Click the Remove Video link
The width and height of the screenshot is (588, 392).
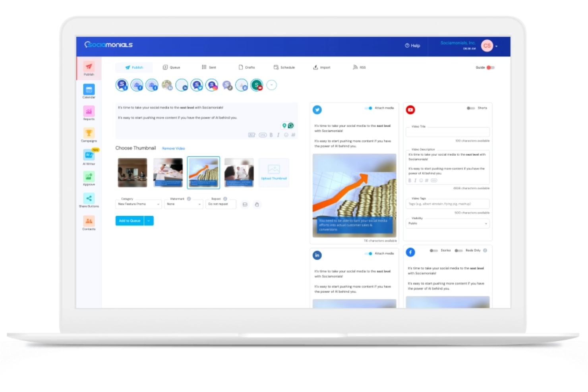(173, 148)
